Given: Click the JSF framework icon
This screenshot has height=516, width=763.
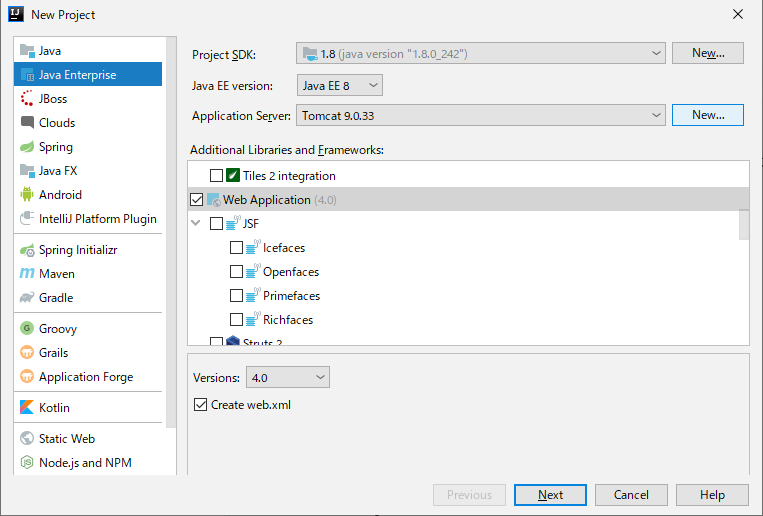Looking at the screenshot, I should tap(234, 223).
